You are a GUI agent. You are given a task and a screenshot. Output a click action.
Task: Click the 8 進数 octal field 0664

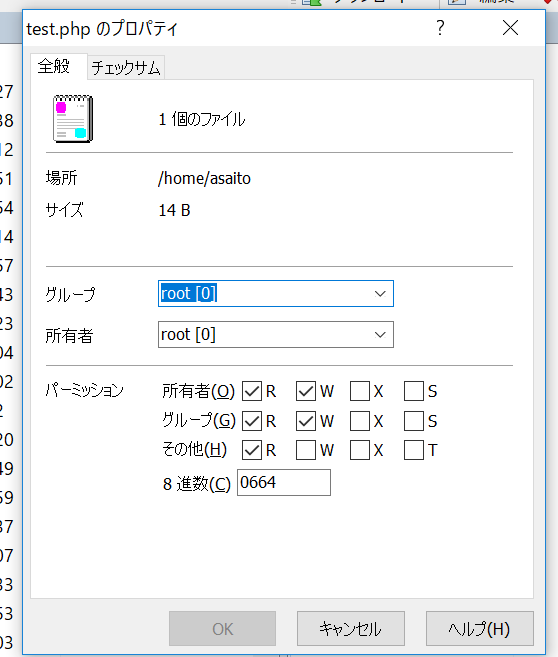pos(284,482)
